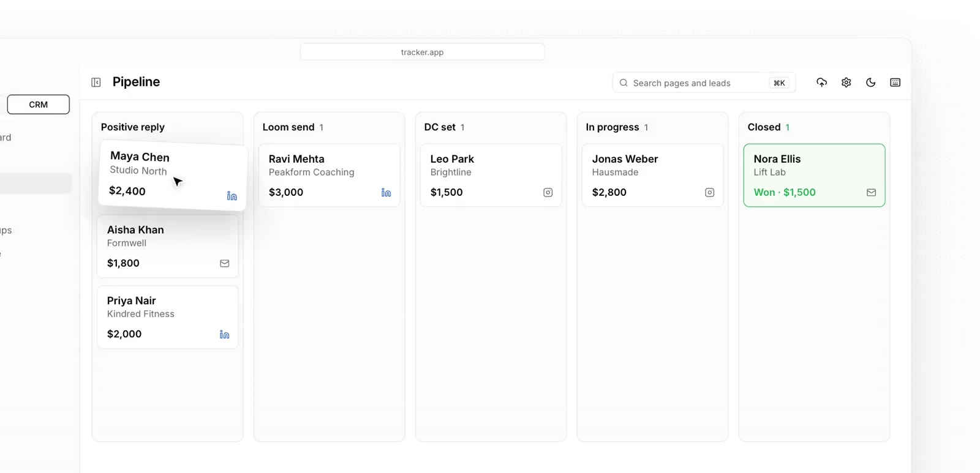Click the Loom send column header

[x=288, y=127]
